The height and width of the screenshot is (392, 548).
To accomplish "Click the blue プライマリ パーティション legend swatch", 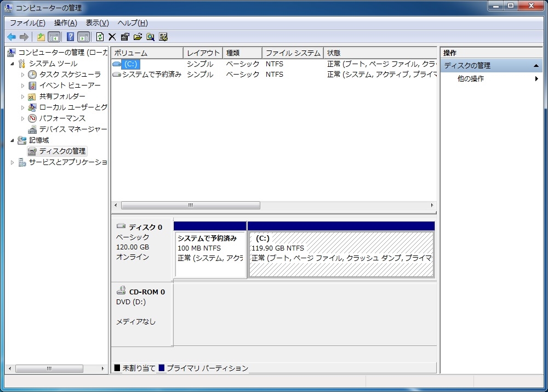I will coord(162,367).
